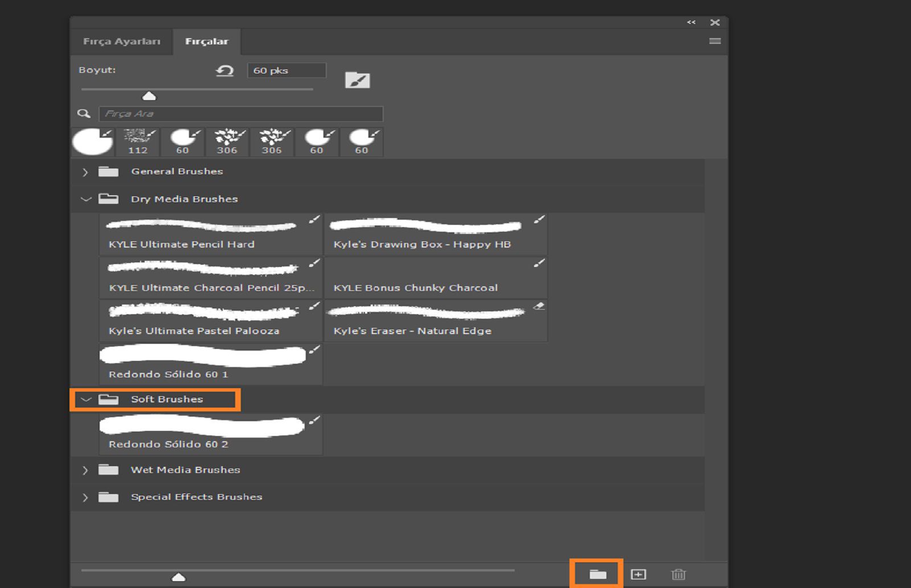This screenshot has width=911, height=588.
Task: Click the General Brushes label
Action: 177,171
